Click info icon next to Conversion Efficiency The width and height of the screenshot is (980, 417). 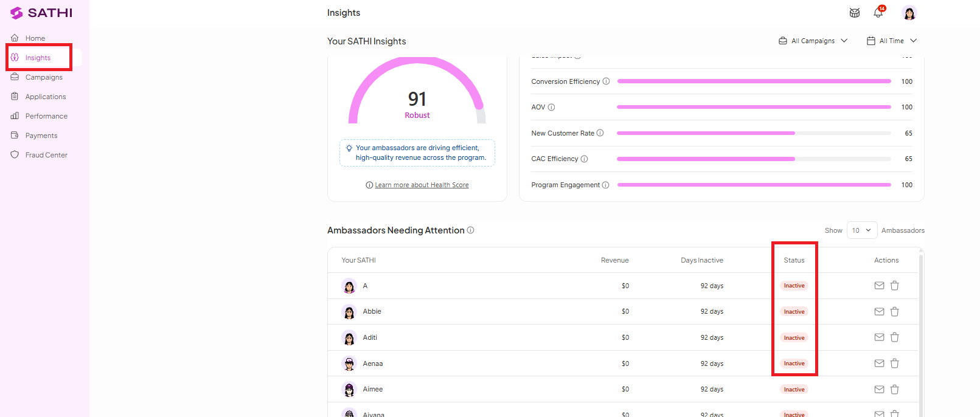[x=606, y=81]
